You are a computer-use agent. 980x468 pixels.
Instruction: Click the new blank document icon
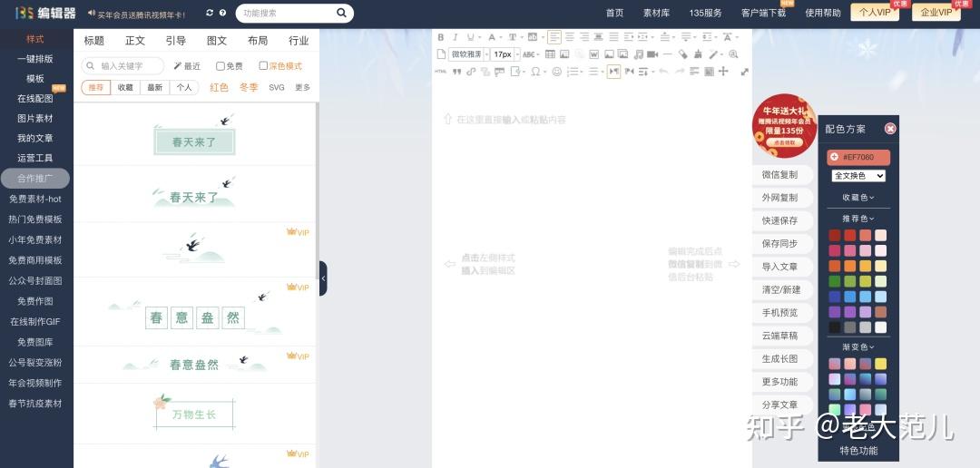(441, 54)
